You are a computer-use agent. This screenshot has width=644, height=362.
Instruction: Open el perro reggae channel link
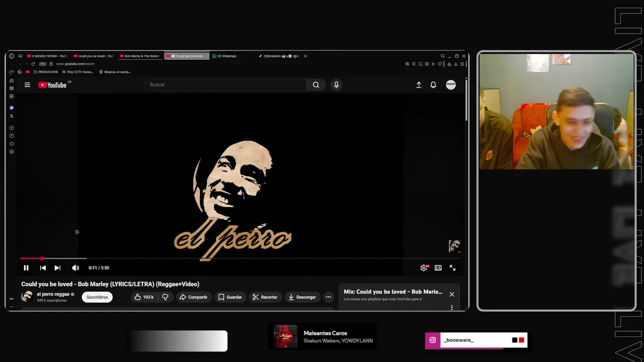53,294
